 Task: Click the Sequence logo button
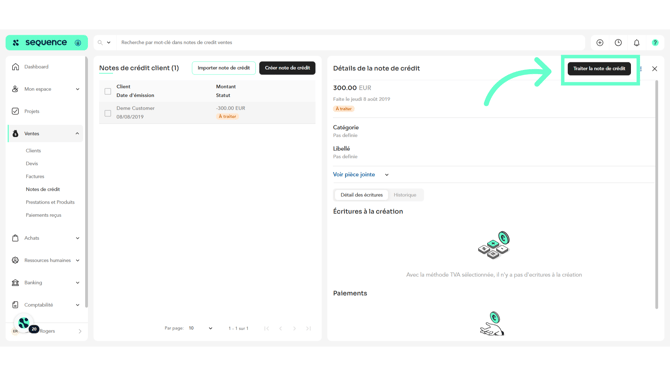(x=47, y=43)
